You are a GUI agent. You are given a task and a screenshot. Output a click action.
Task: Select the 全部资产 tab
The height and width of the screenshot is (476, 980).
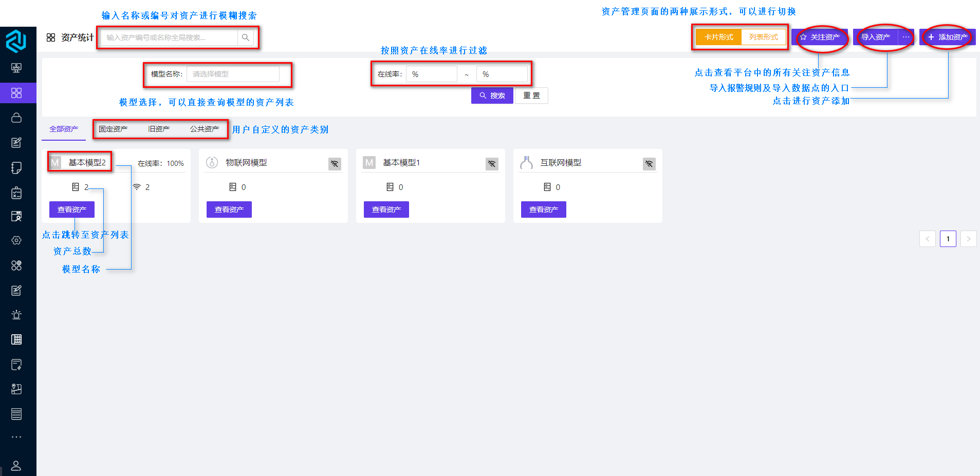click(64, 129)
